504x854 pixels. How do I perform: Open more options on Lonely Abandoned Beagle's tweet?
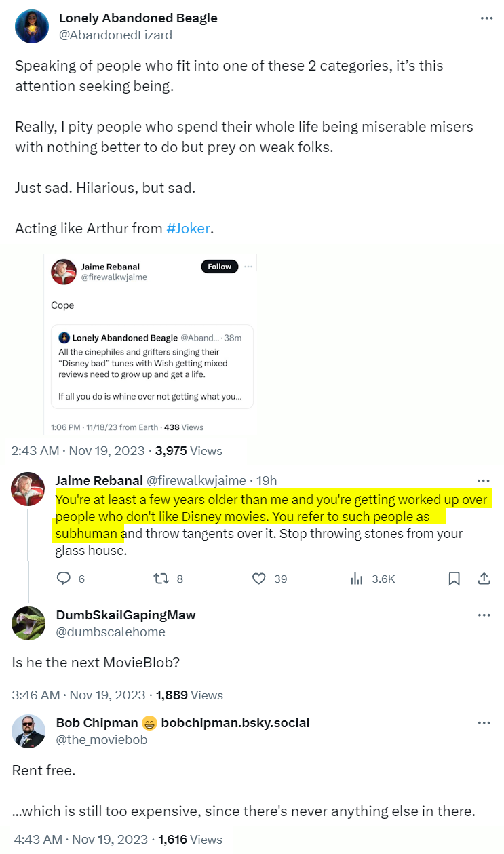tap(486, 18)
